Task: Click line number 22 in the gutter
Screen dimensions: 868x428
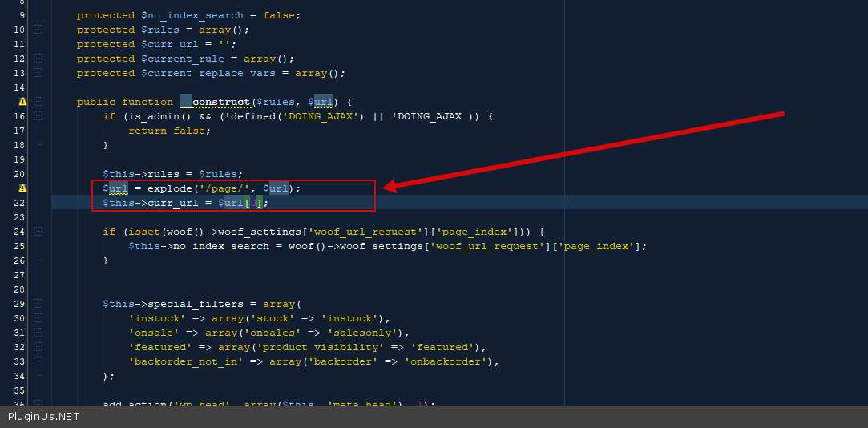Action: coord(19,203)
